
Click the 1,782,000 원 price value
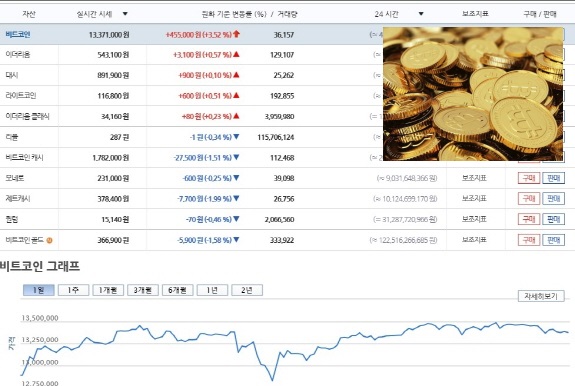point(111,158)
